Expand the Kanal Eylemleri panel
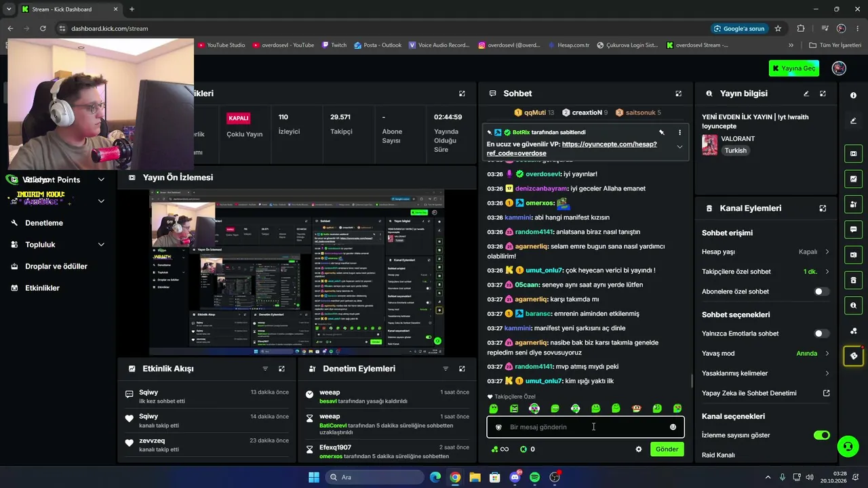 [x=823, y=209]
